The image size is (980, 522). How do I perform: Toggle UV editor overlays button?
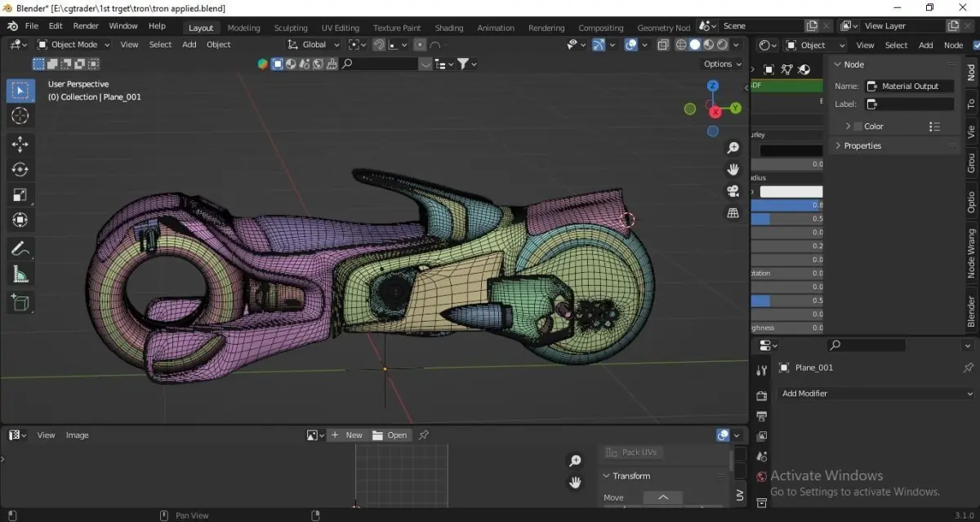click(x=722, y=435)
